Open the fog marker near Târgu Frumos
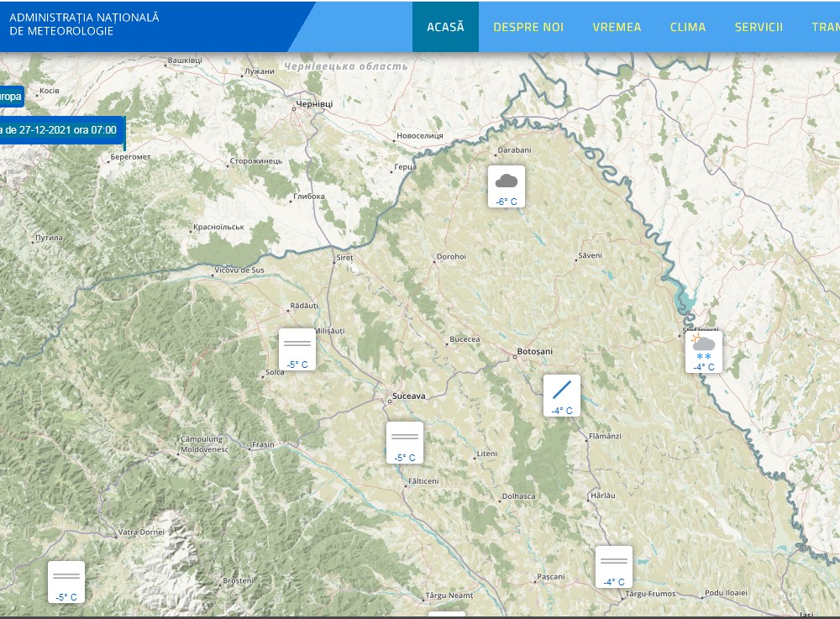 pyautogui.click(x=614, y=566)
